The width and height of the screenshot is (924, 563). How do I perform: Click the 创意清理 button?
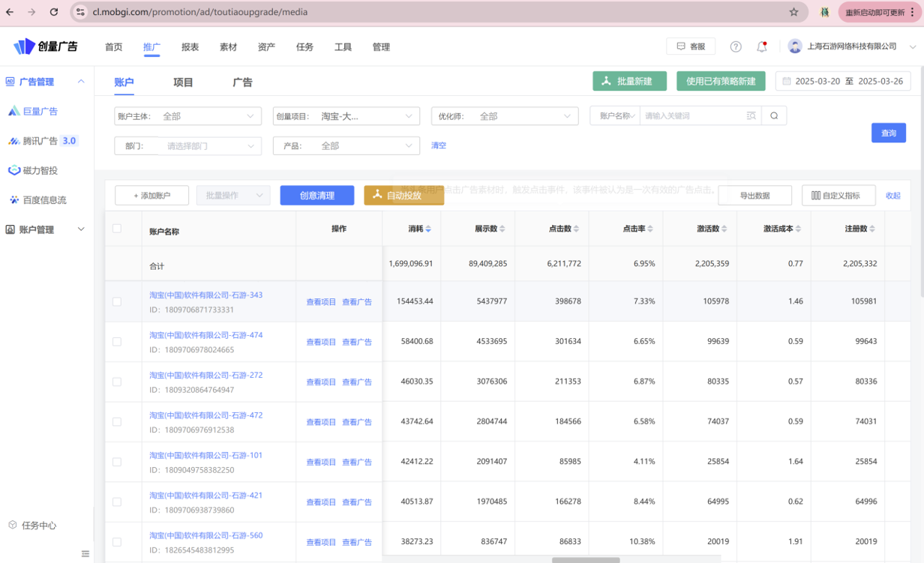(x=317, y=195)
